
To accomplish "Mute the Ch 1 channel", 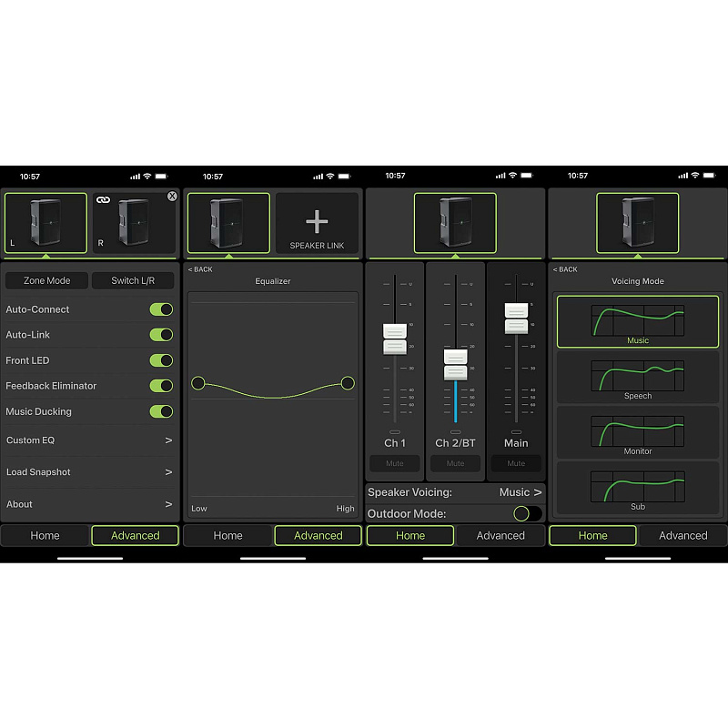I will tap(394, 463).
